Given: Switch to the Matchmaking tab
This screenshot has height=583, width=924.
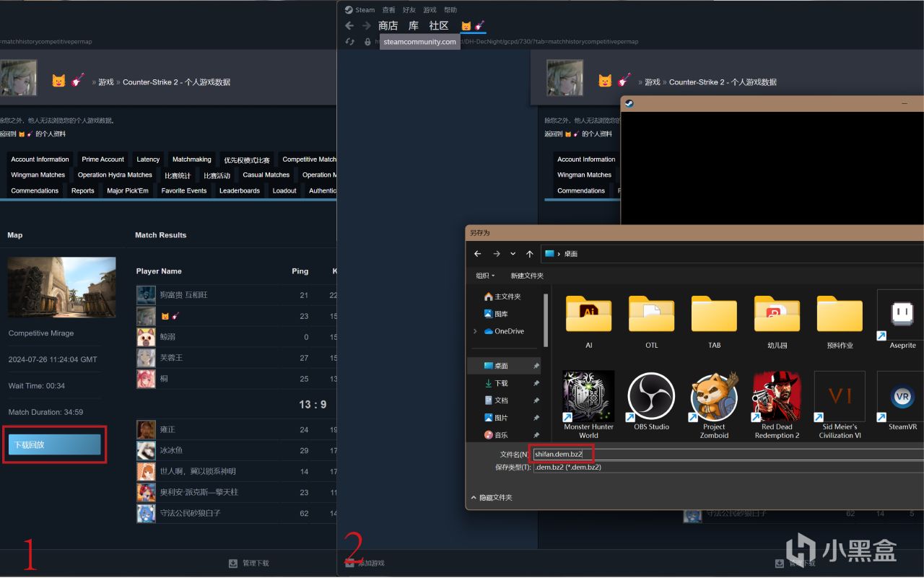Looking at the screenshot, I should [192, 159].
